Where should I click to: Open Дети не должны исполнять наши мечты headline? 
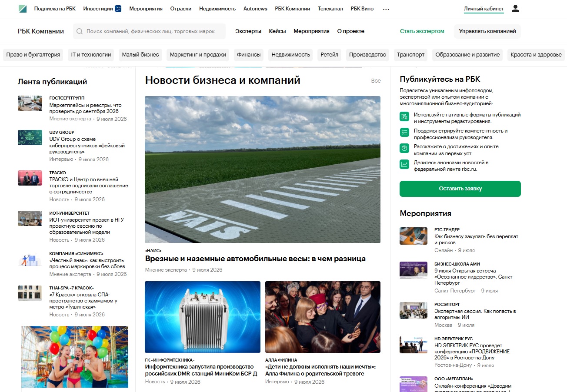point(320,370)
